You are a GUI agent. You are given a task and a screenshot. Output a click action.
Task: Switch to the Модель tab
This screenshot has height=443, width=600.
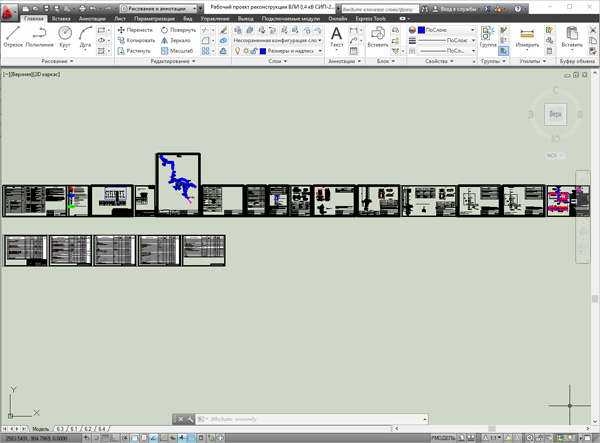click(x=41, y=429)
